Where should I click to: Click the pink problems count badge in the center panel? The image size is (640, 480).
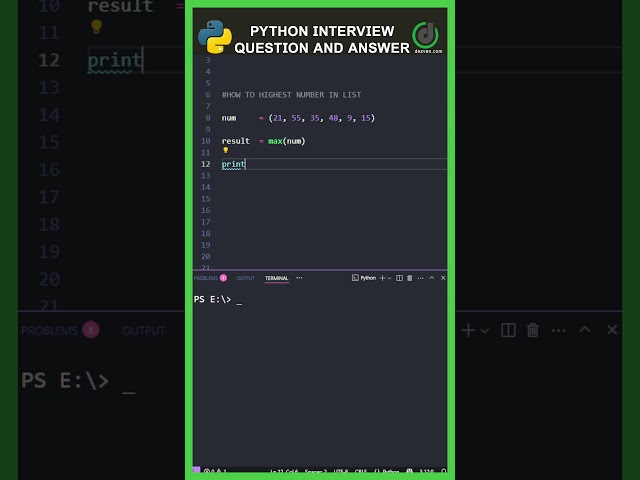[x=223, y=278]
